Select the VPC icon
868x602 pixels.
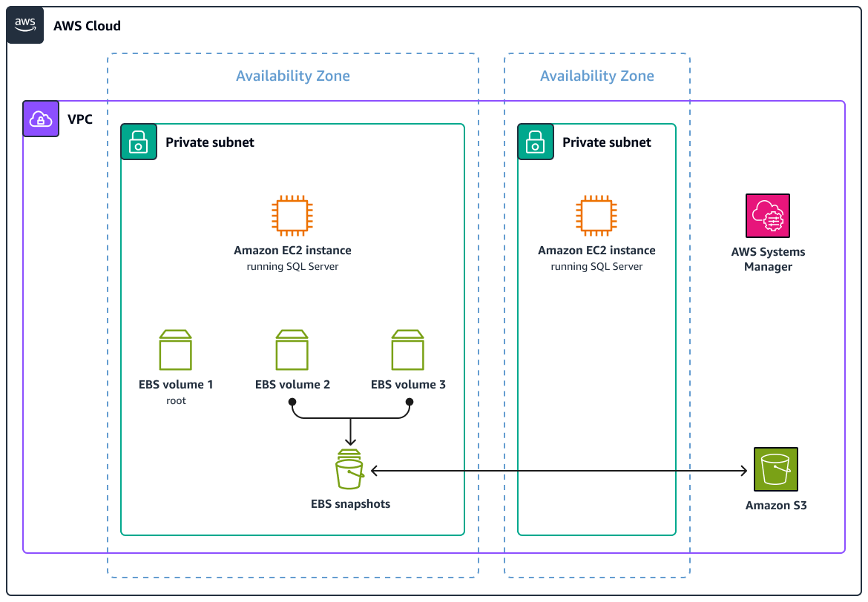point(41,119)
